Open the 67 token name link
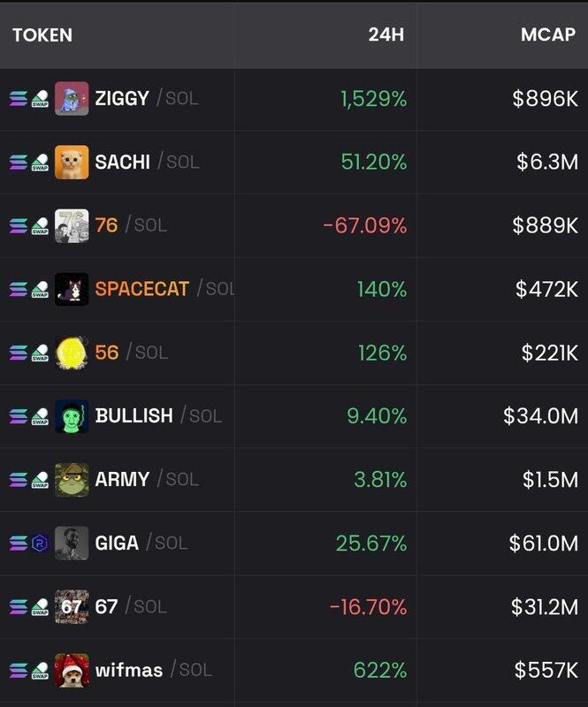The image size is (588, 707). pos(106,607)
